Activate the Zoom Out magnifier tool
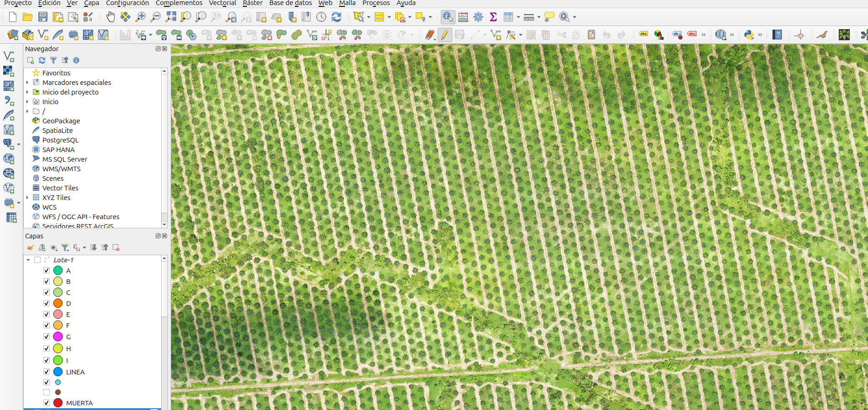The height and width of the screenshot is (410, 868). [156, 17]
